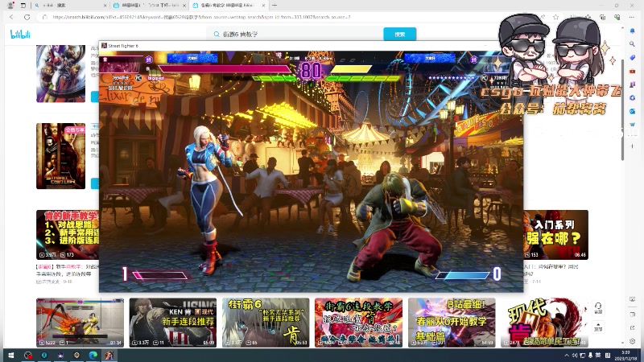Show hidden system tray icons chevron

coord(567,356)
